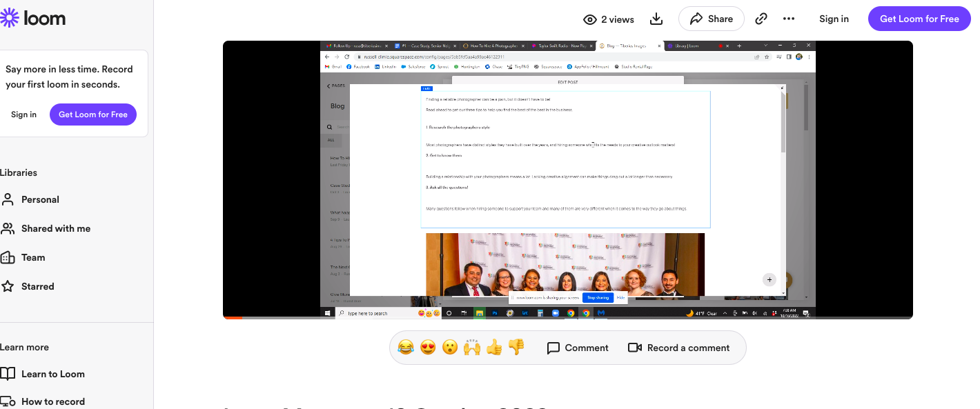Image resolution: width=980 pixels, height=409 pixels.
Task: Open the Team library
Action: coord(32,257)
